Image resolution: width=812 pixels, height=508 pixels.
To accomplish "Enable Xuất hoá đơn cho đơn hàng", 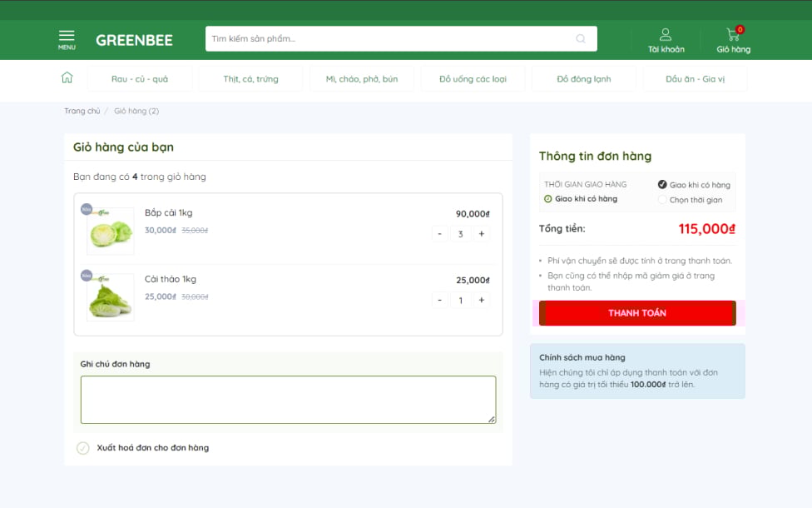I will 83,448.
